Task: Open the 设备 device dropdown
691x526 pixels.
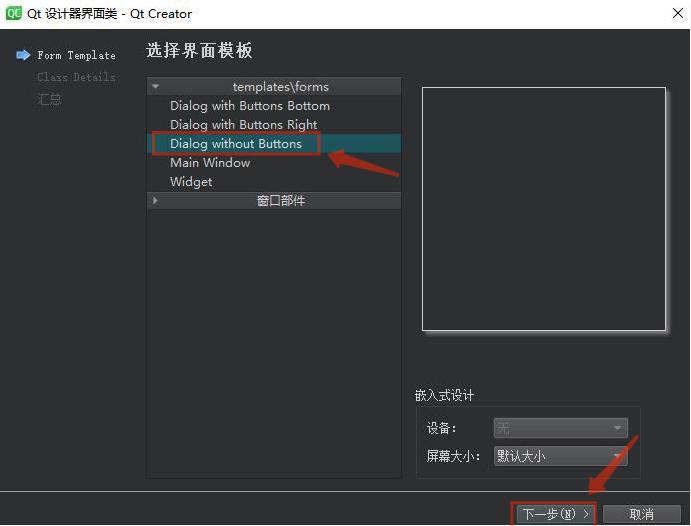Action: [561, 428]
